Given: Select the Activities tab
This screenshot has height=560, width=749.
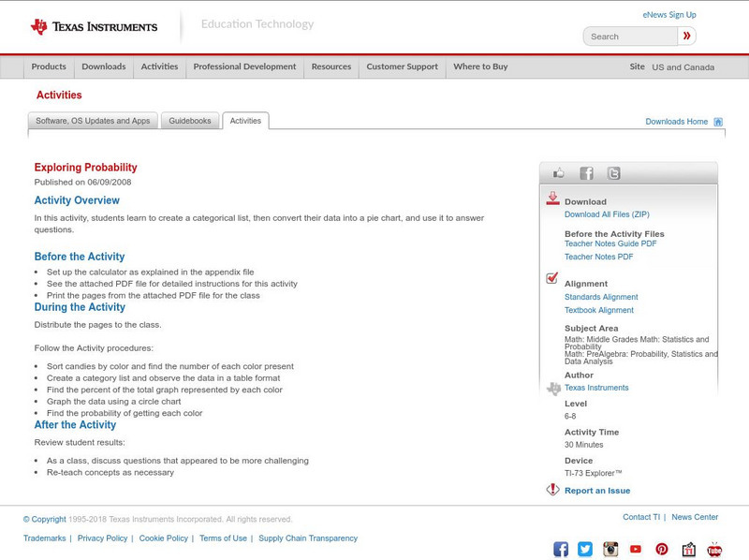Looking at the screenshot, I should coord(245,121).
